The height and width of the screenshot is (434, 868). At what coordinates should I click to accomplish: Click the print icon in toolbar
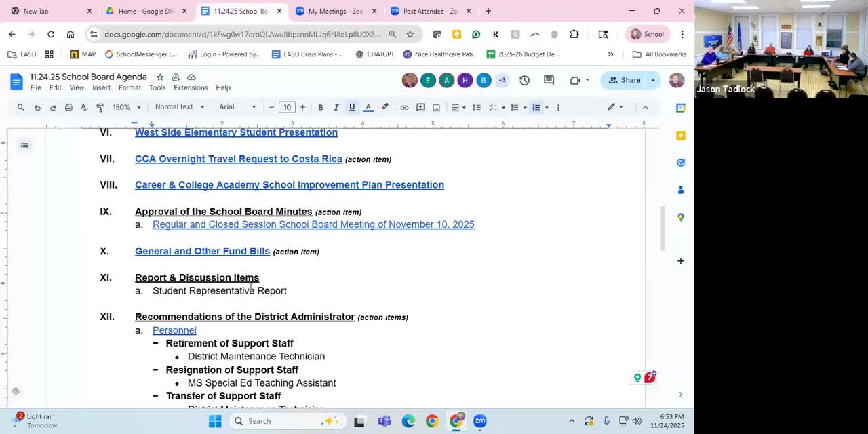pyautogui.click(x=68, y=107)
